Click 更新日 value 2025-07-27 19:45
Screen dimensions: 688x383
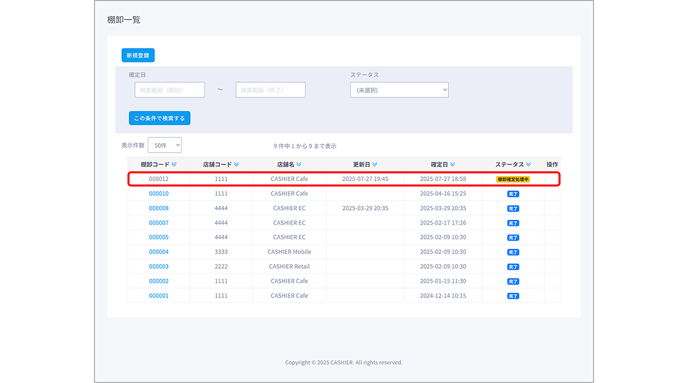pyautogui.click(x=365, y=179)
